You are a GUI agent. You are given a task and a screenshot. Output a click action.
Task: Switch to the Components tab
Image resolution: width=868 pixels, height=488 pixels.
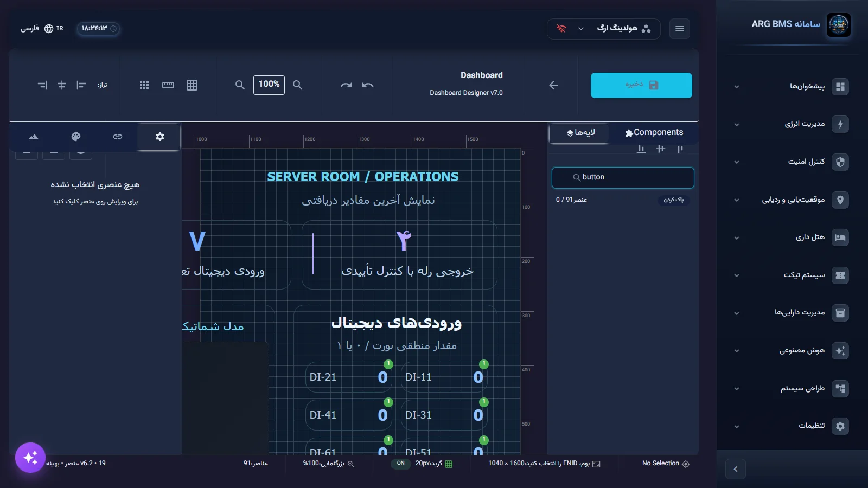click(x=654, y=133)
